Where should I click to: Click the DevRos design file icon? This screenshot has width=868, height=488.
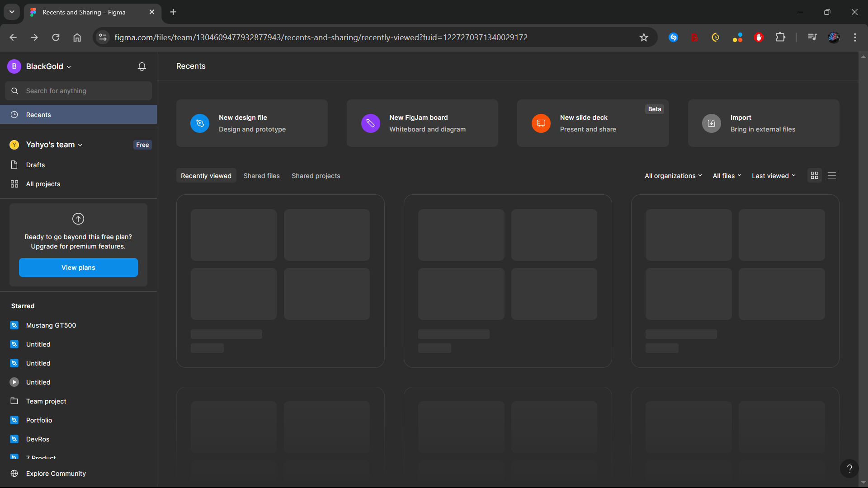point(14,439)
